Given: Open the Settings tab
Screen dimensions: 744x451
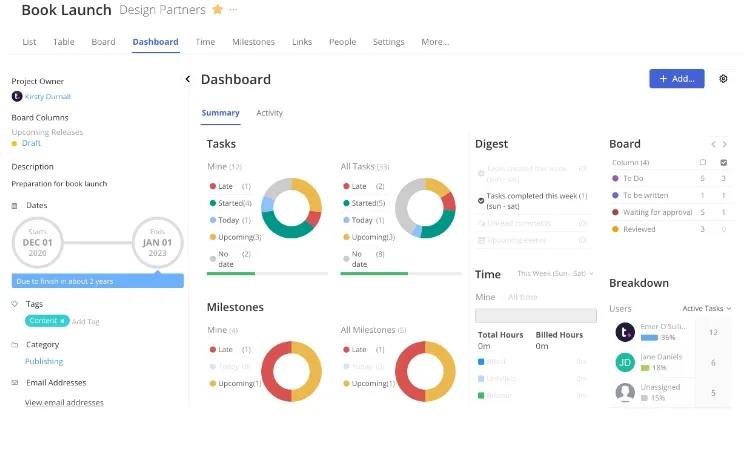Looking at the screenshot, I should [x=389, y=42].
